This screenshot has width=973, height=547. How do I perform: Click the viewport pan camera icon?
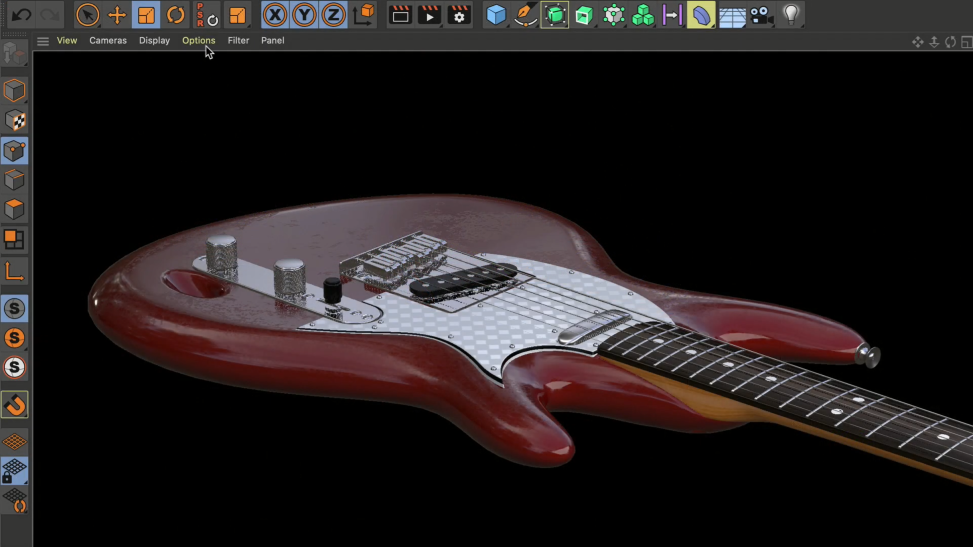[918, 42]
